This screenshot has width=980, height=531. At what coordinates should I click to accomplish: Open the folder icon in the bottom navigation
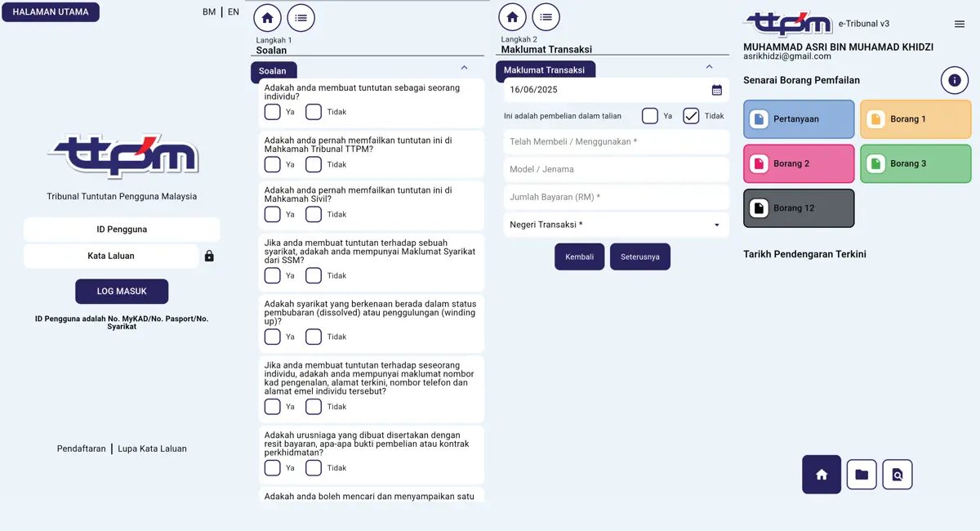(x=862, y=475)
